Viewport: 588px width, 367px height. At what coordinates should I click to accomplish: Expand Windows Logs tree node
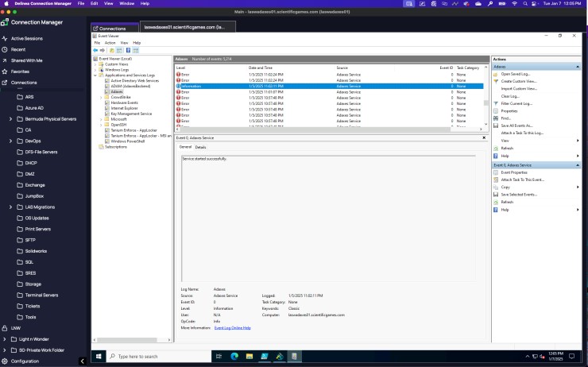coord(95,70)
